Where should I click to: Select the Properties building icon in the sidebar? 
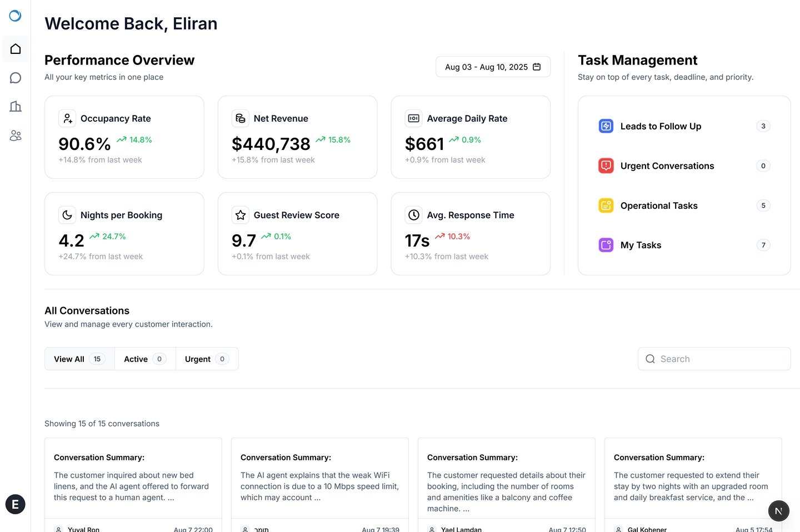coord(15,107)
